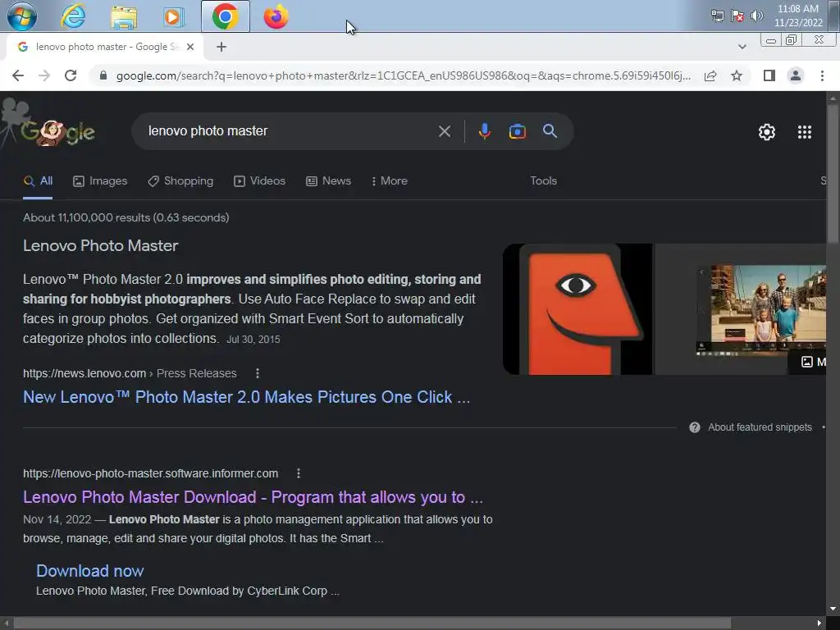Click About featured snippets
This screenshot has height=630, width=840.
pyautogui.click(x=760, y=427)
